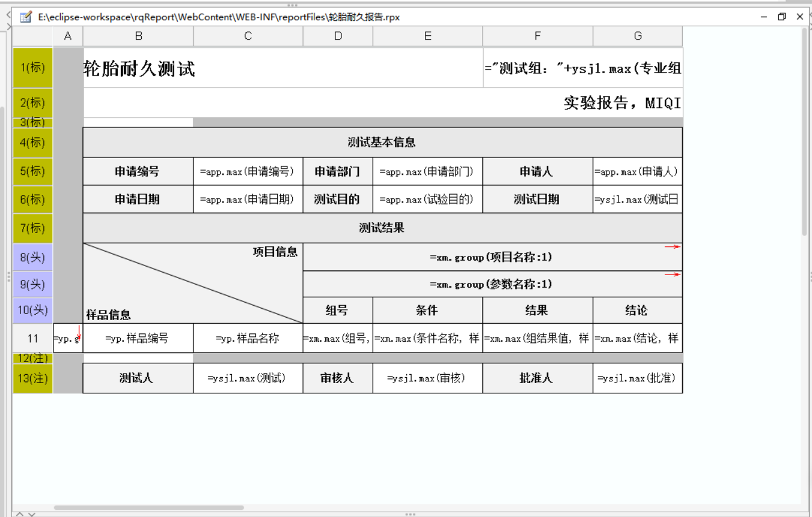
Task: Select the 批准人 label cell
Action: 538,378
